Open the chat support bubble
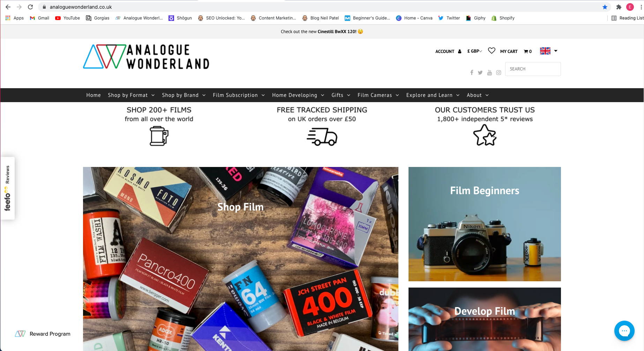Viewport: 644px width, 351px height. pos(624,330)
